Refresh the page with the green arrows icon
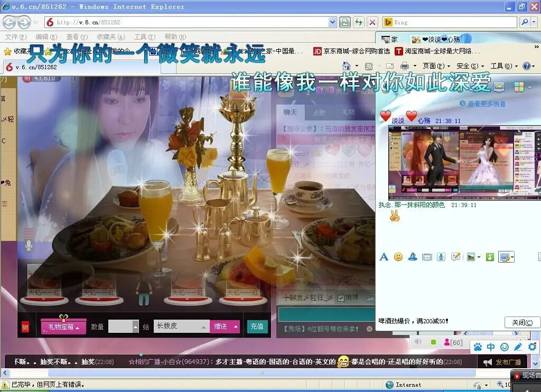 tap(359, 22)
